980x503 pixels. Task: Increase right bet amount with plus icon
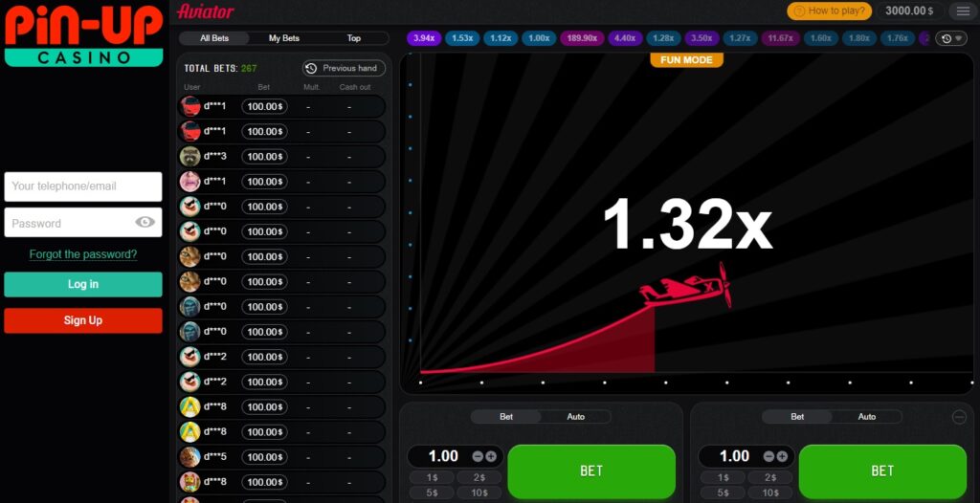(x=782, y=457)
